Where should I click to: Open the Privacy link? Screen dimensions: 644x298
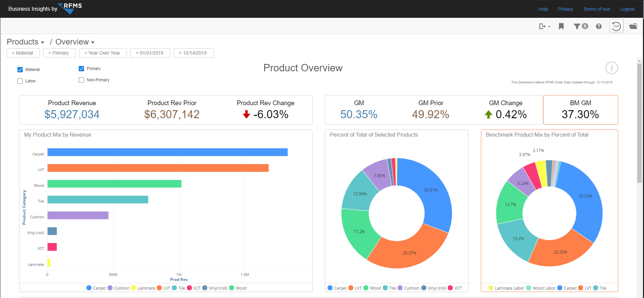[565, 9]
